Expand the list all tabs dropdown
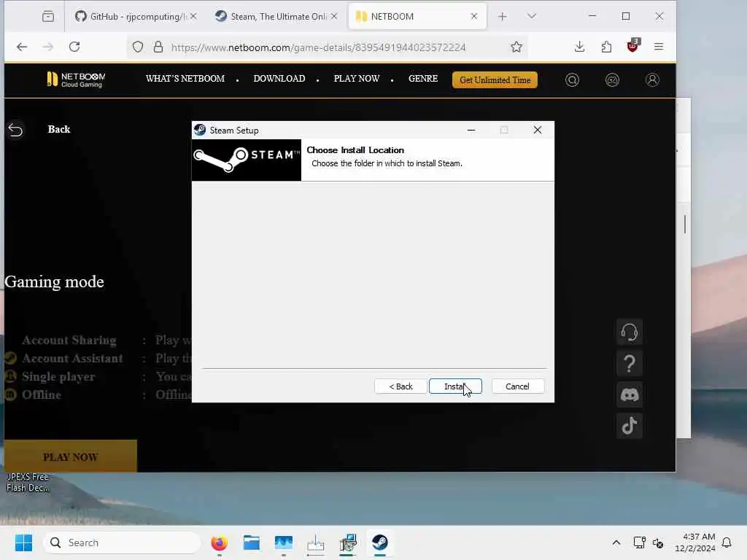The height and width of the screenshot is (560, 747). pos(532,16)
